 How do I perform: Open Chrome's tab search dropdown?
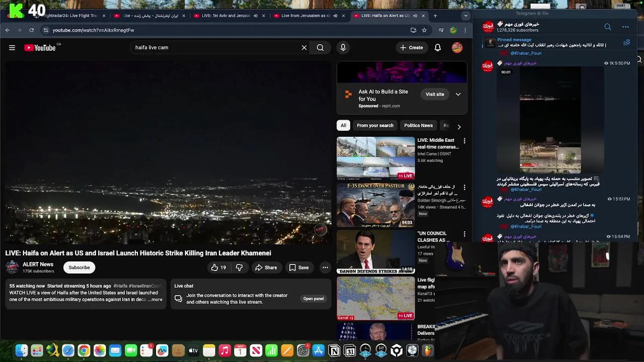click(466, 16)
